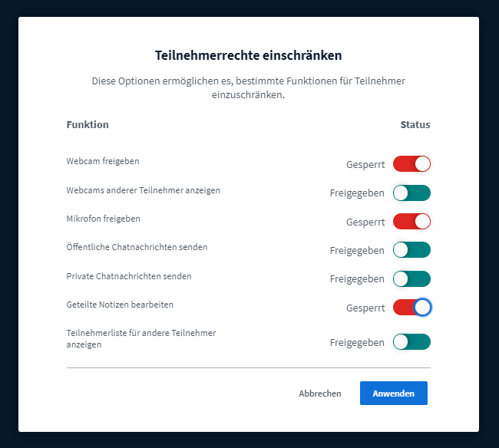
Task: Click Freigegeben label beside Webcams anderer Teilnehmer
Action: 357,193
